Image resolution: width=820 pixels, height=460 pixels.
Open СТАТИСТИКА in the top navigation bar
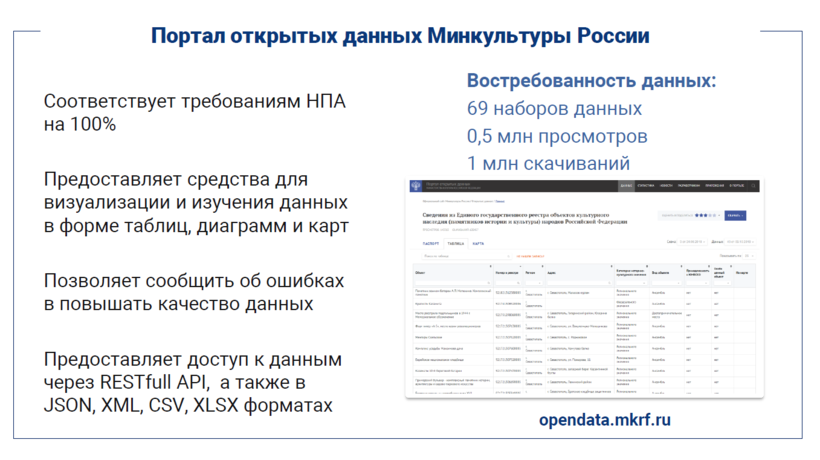point(646,186)
